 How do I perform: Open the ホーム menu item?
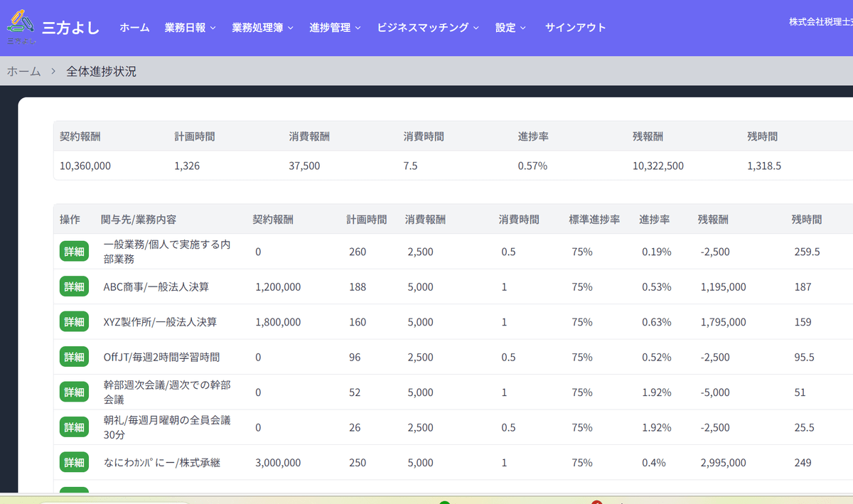[x=134, y=28]
